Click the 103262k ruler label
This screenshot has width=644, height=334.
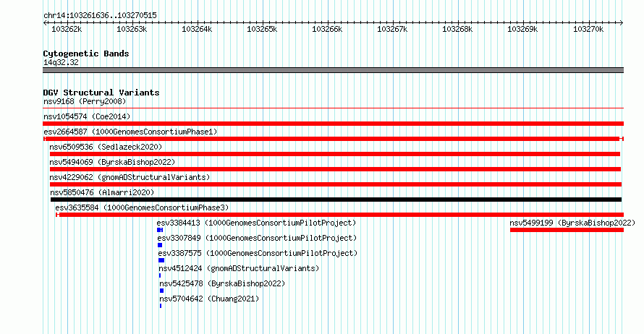[67, 29]
